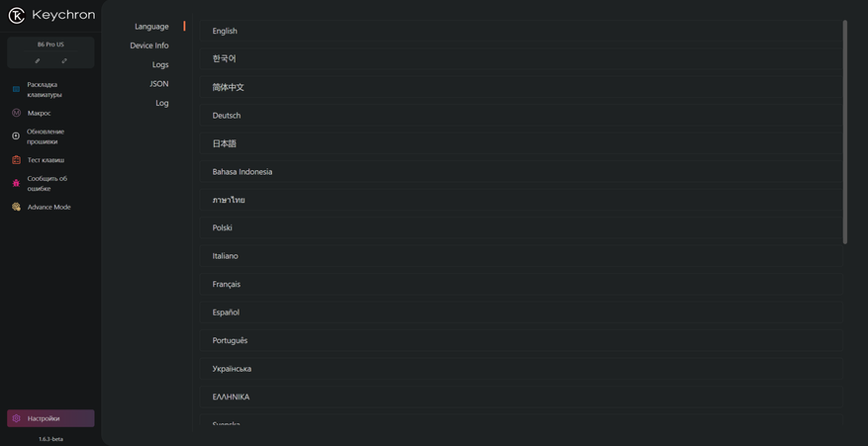
Task: Choose English as the interface language
Action: 225,31
